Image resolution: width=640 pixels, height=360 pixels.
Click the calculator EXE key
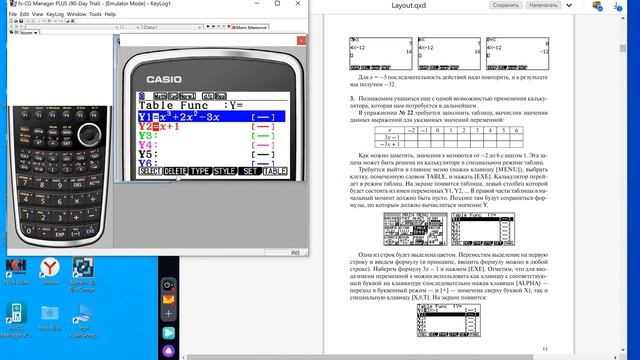tap(90, 231)
